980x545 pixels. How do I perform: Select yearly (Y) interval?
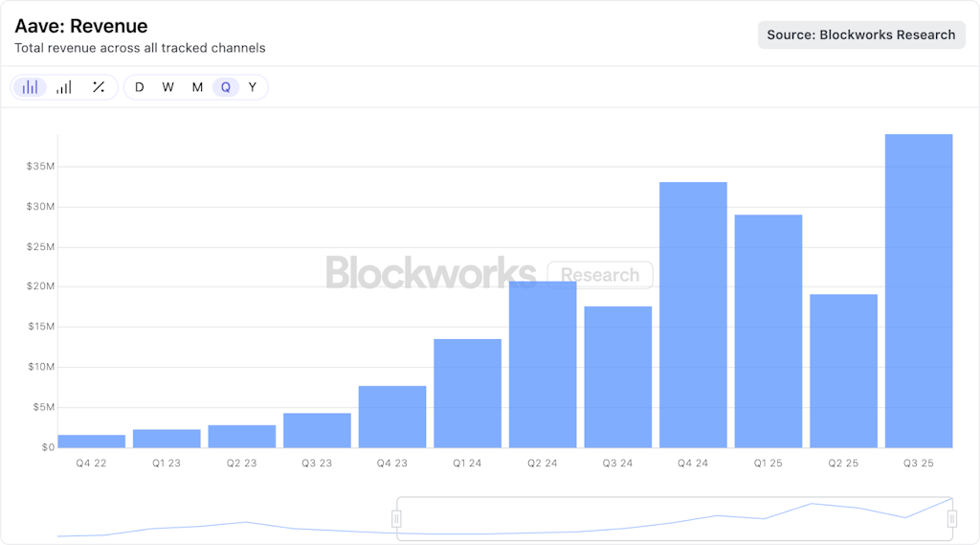[x=253, y=87]
